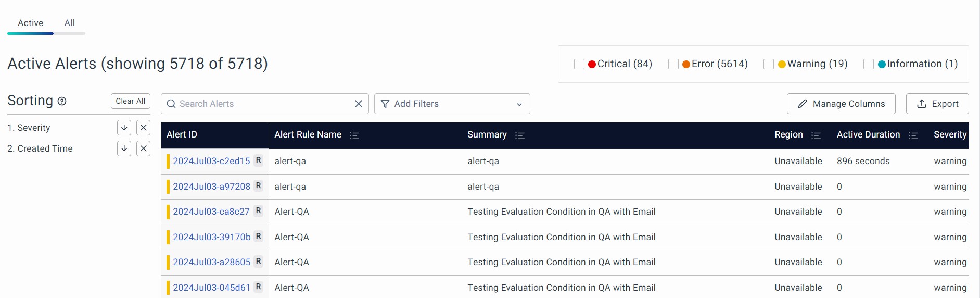Switch to the All alerts tab
The height and width of the screenshot is (298, 980).
coord(69,23)
